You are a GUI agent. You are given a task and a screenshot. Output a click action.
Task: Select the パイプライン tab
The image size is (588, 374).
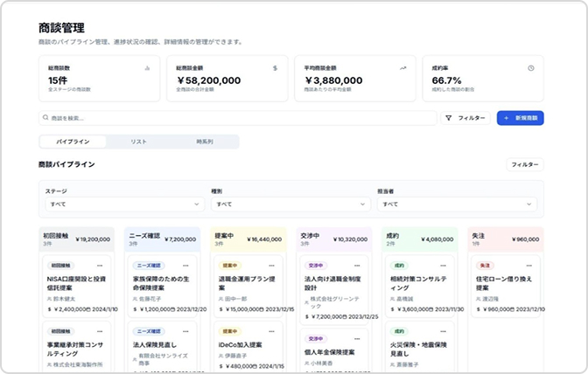click(x=73, y=142)
